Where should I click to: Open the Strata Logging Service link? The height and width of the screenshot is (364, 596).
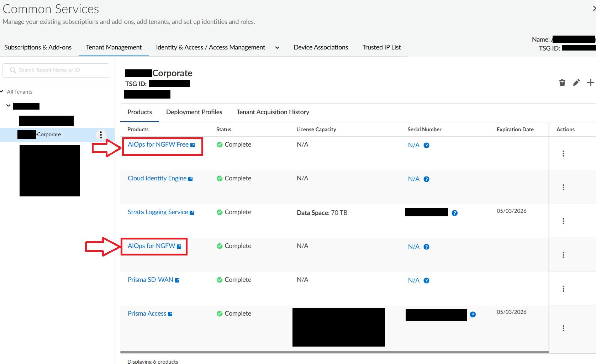point(158,212)
